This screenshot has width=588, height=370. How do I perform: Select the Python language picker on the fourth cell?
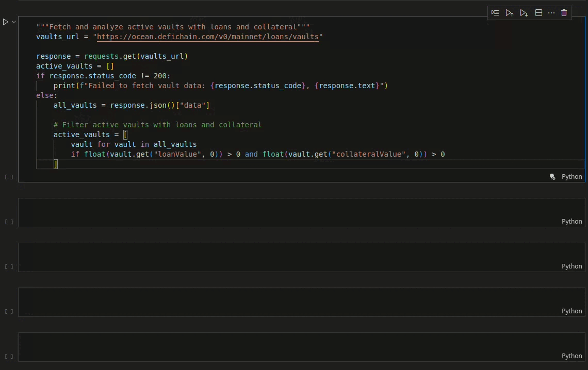tap(571, 311)
